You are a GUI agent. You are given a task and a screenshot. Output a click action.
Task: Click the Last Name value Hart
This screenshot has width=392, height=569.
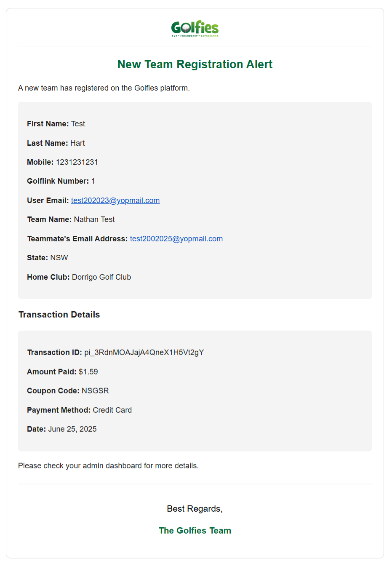(77, 143)
